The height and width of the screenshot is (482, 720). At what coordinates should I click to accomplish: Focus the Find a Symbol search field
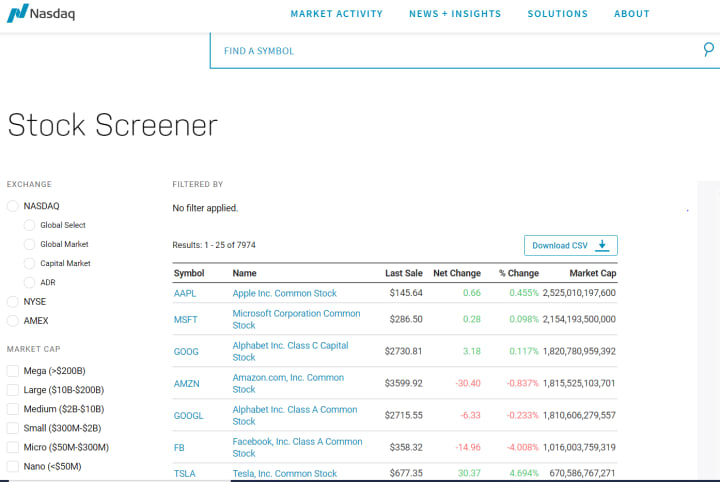[465, 50]
